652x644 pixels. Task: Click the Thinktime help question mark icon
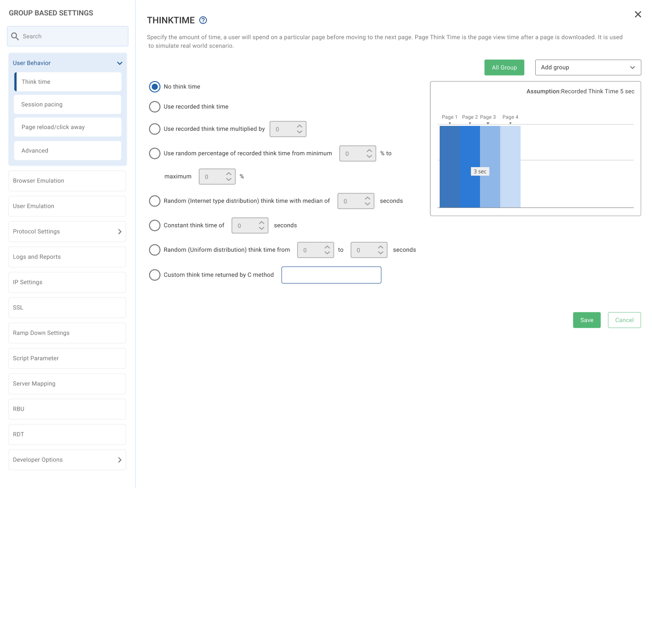pos(203,20)
